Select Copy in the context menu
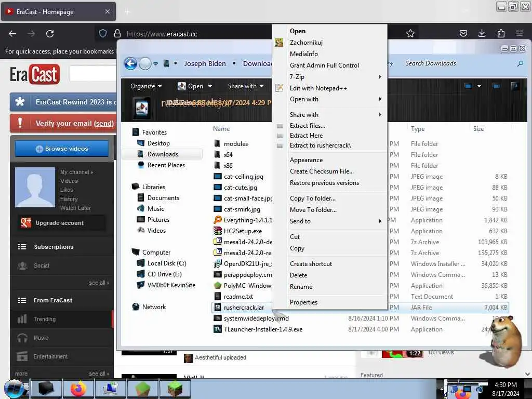 pyautogui.click(x=297, y=248)
